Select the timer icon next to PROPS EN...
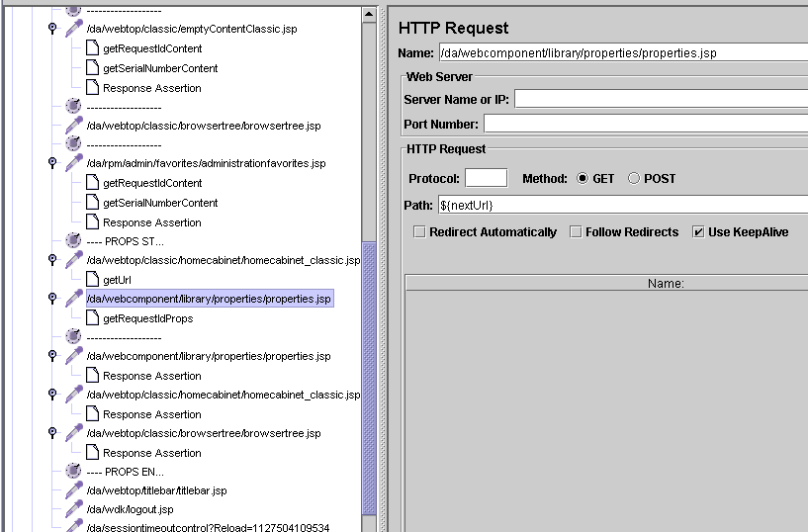Viewport: 808px width, 532px height. (74, 471)
